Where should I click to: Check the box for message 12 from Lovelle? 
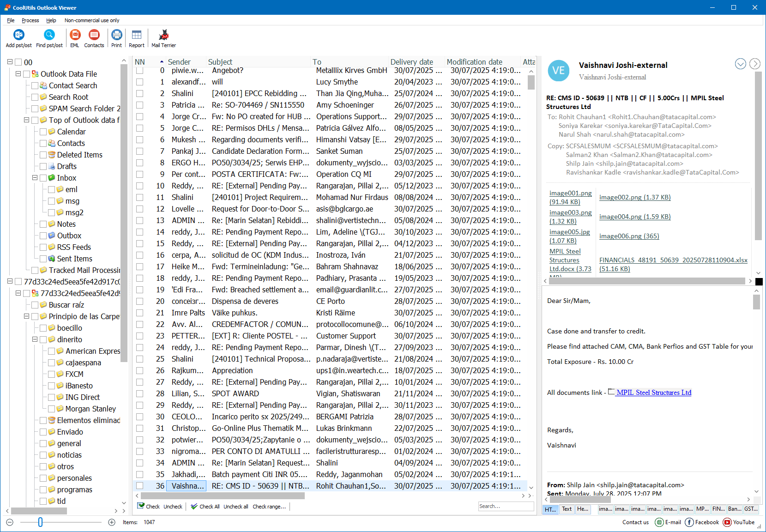tap(139, 209)
